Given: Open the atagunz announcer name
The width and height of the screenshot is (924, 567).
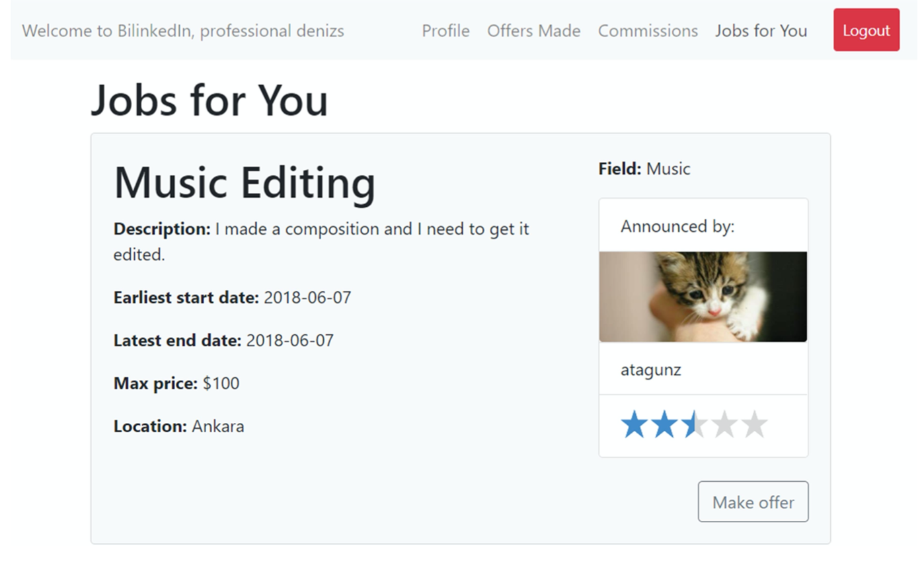Looking at the screenshot, I should pos(650,369).
